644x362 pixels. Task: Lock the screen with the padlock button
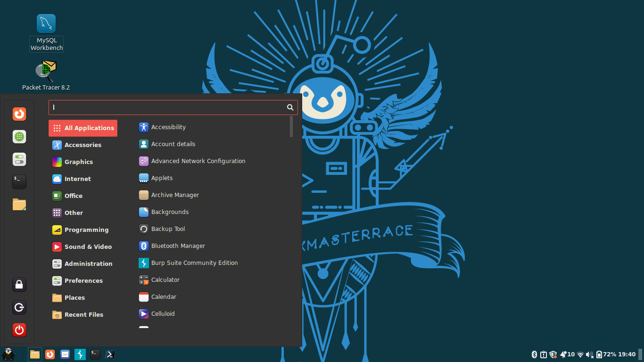19,285
